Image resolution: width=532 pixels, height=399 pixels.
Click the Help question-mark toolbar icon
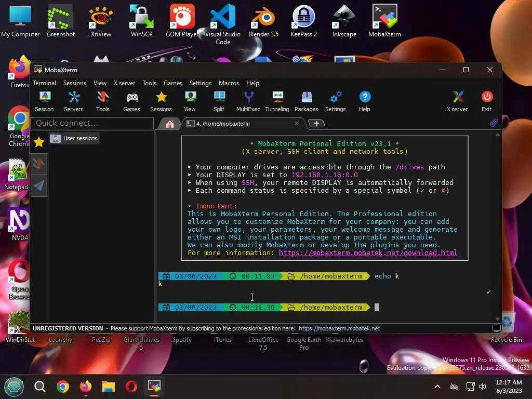364,101
